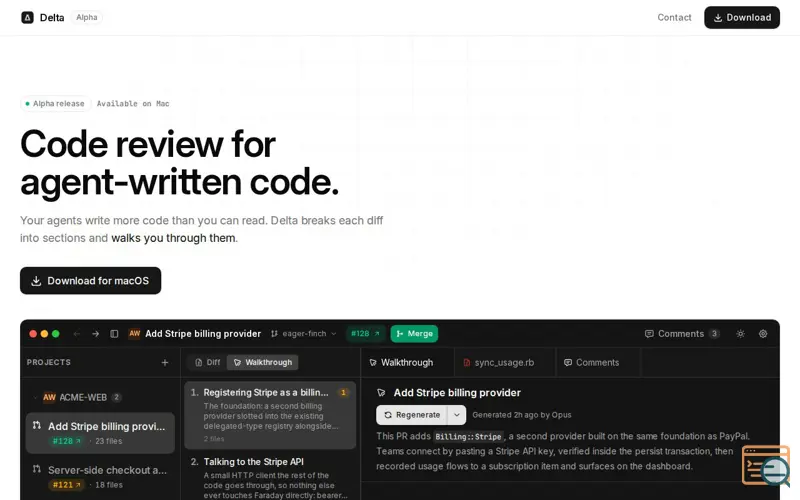Screen dimensions: 800x500
Task: Click Download for macOS button
Action: click(90, 281)
